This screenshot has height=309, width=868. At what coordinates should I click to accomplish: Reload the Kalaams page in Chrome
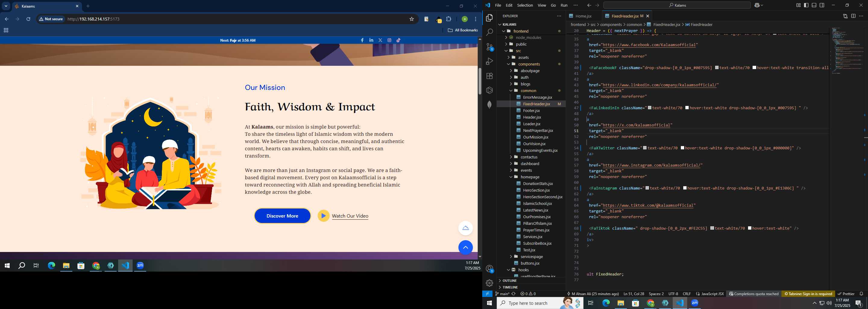click(x=28, y=19)
